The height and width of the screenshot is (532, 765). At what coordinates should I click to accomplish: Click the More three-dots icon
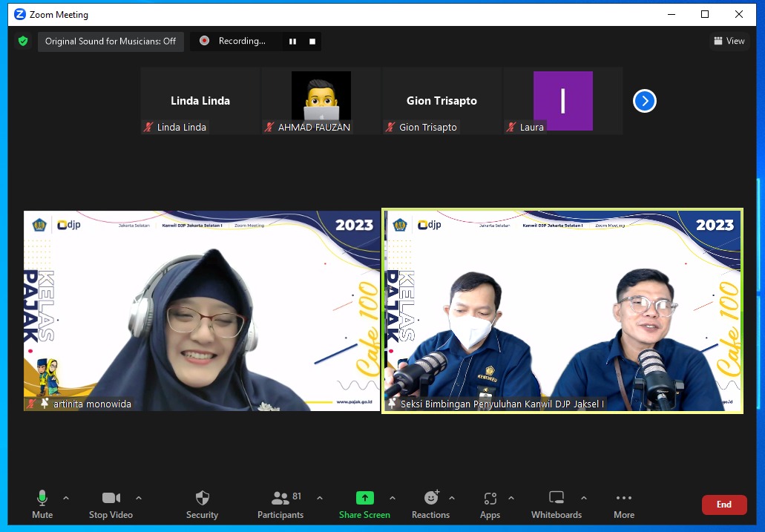coord(623,498)
